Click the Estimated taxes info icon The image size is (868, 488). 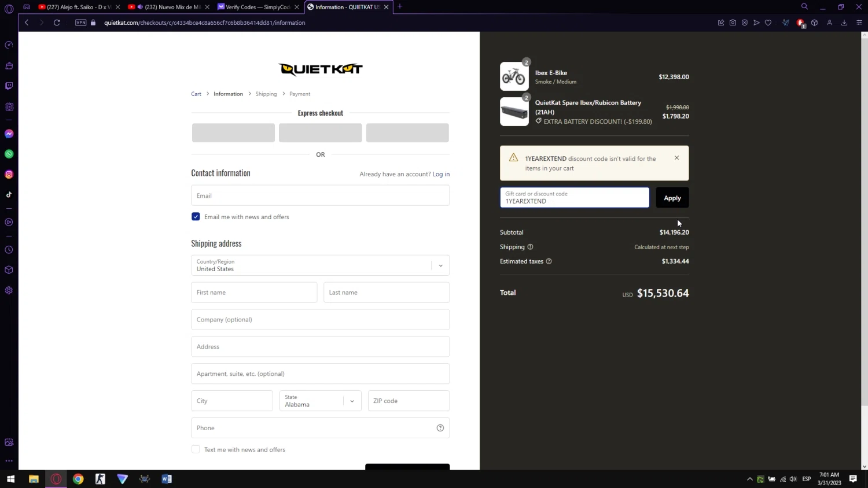[x=549, y=261]
